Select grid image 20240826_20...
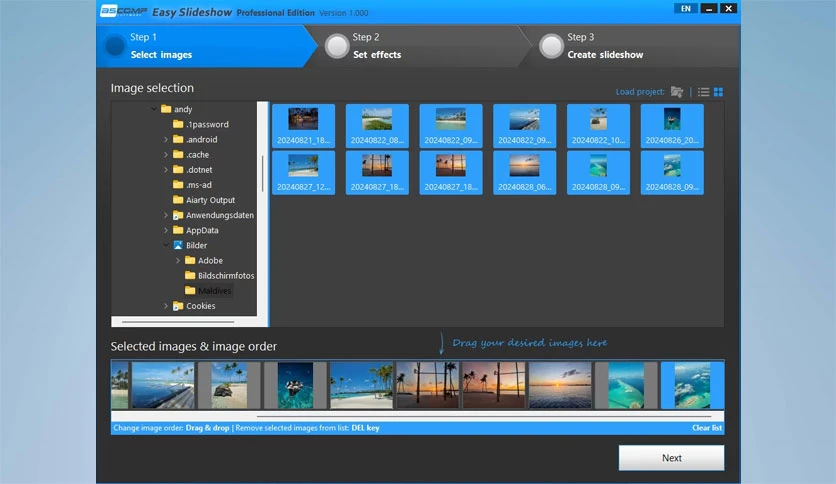 click(672, 126)
